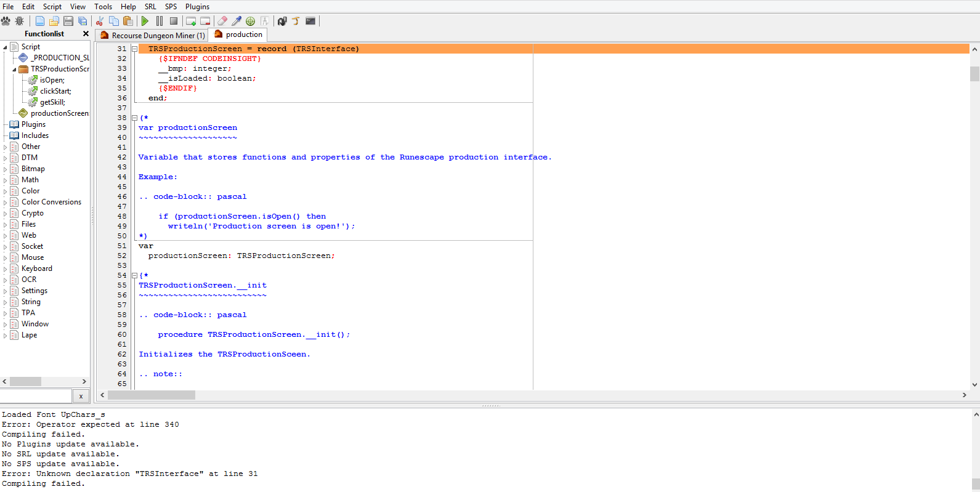Image resolution: width=980 pixels, height=492 pixels.
Task: Select the Keyboard category row
Action: (37, 268)
